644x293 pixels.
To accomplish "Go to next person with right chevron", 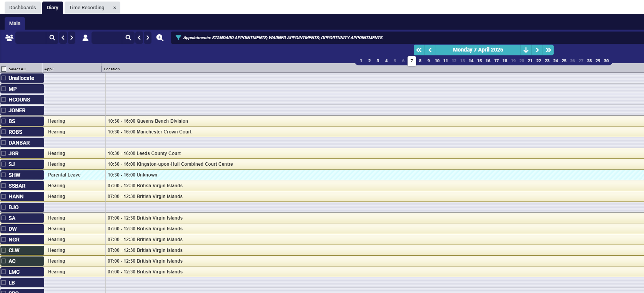I will (x=148, y=38).
